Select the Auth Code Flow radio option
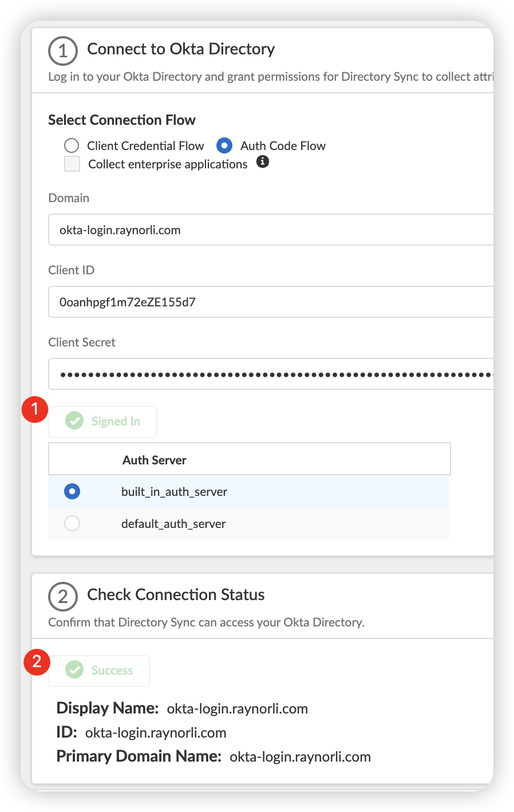 [x=224, y=146]
